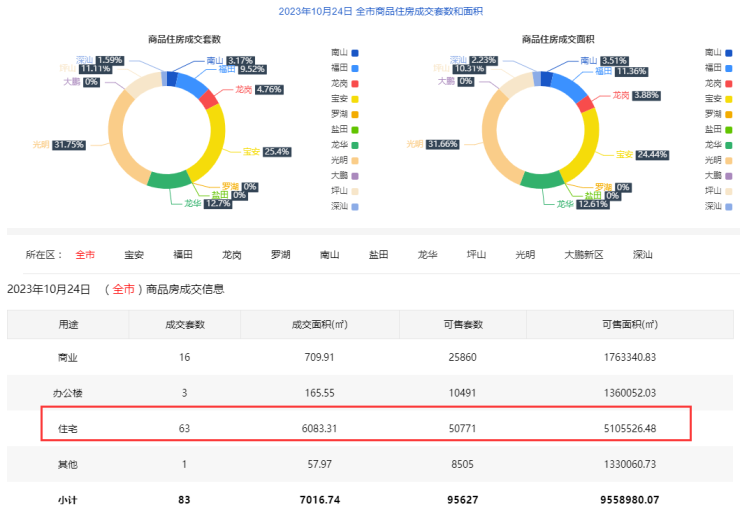
Task: Select the 深汕 district tab
Action: coord(642,254)
